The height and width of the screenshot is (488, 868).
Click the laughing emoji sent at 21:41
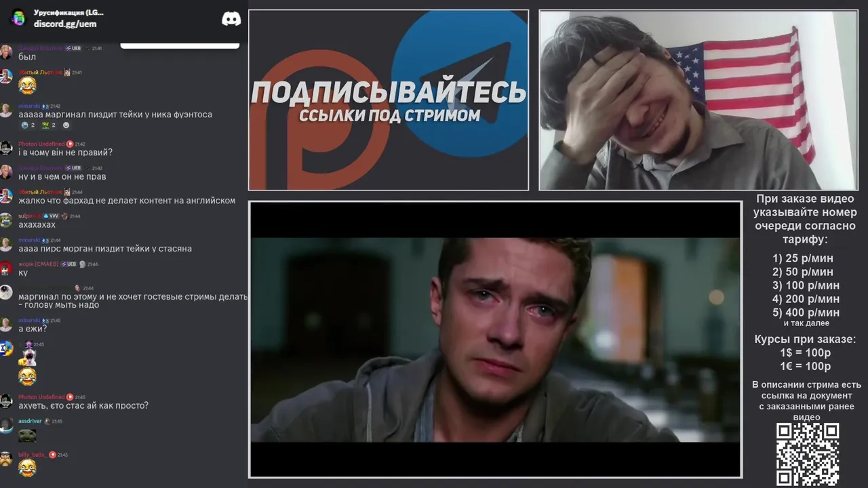tap(27, 85)
